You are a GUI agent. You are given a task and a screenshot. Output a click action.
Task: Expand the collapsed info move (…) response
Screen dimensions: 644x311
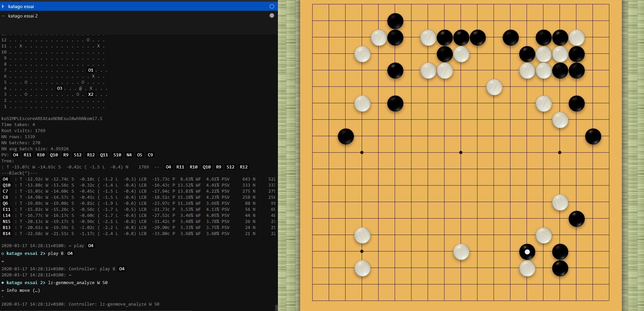point(23,290)
